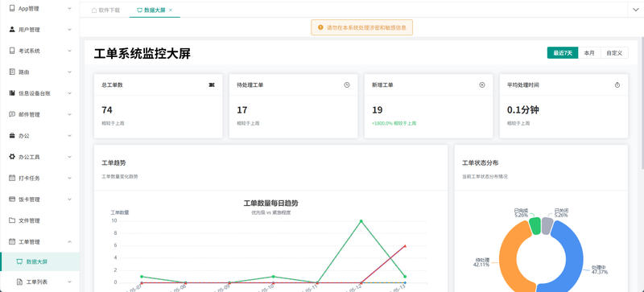Click the 信息设备台账 icon
Screen dimensions: 644x292
pos(12,93)
